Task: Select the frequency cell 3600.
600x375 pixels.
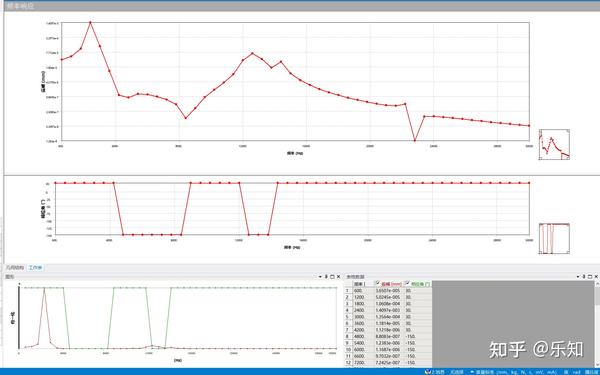Action: 364,323
